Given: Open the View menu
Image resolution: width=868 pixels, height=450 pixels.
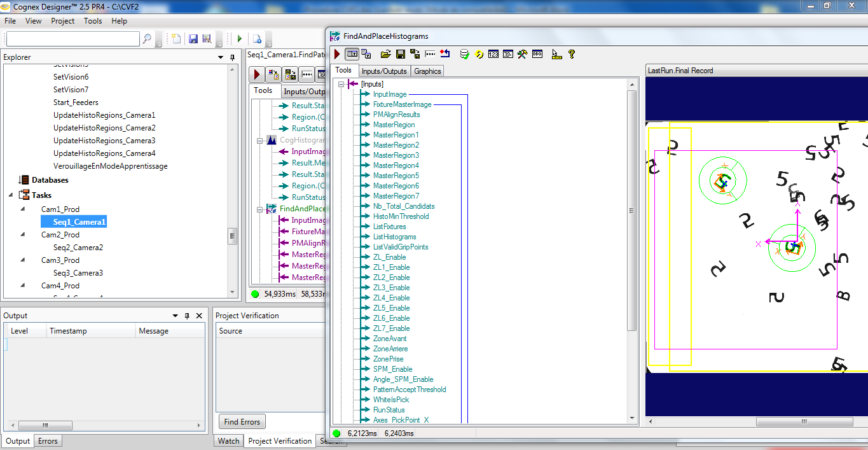Looking at the screenshot, I should point(34,21).
